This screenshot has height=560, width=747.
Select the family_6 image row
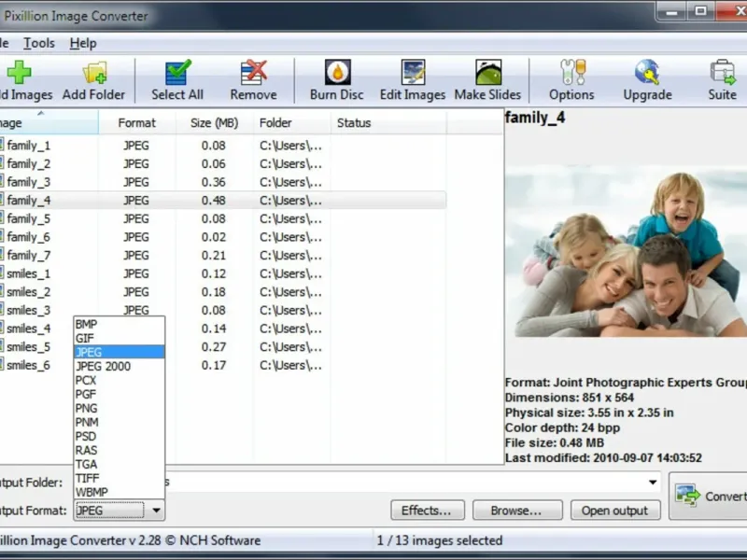[x=223, y=237]
